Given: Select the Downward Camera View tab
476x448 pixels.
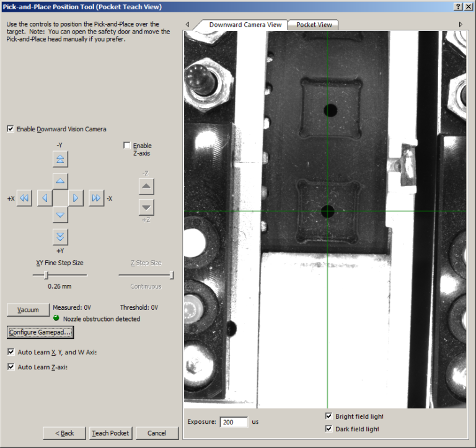Looking at the screenshot, I should [245, 25].
